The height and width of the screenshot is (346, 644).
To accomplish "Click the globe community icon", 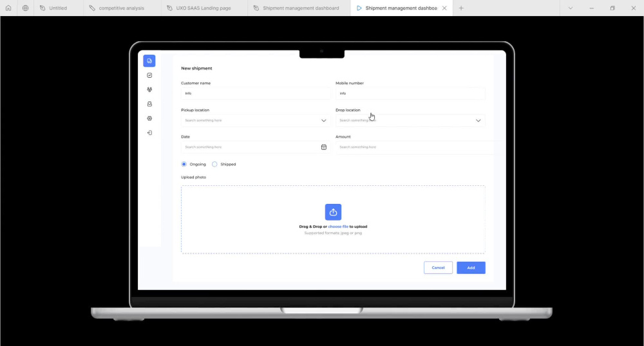I will coord(26,8).
